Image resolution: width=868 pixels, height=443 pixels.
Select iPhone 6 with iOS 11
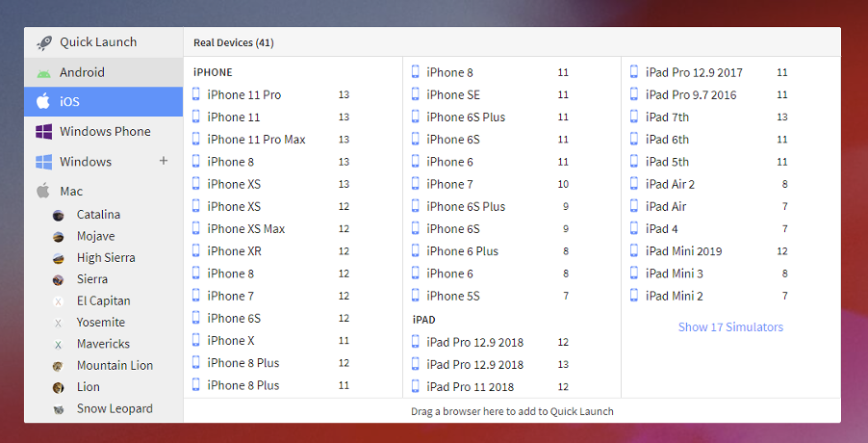pyautogui.click(x=491, y=162)
